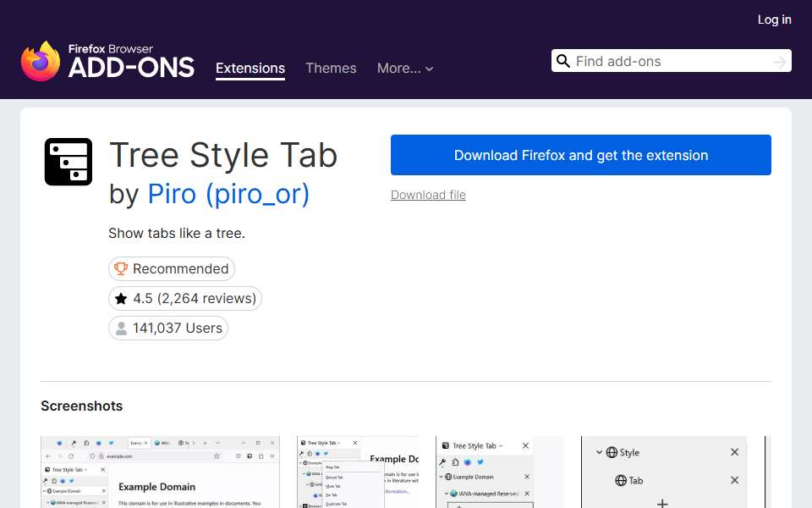Open the third screenshot showing Tree Style Tab sidebar
The image size is (812, 508).
click(500, 472)
